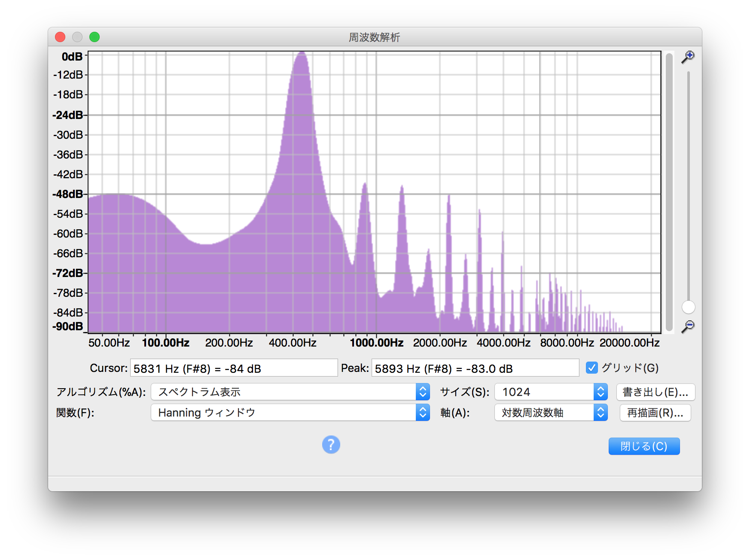This screenshot has height=560, width=750.
Task: Click the -24dB level axis label
Action: (68, 115)
